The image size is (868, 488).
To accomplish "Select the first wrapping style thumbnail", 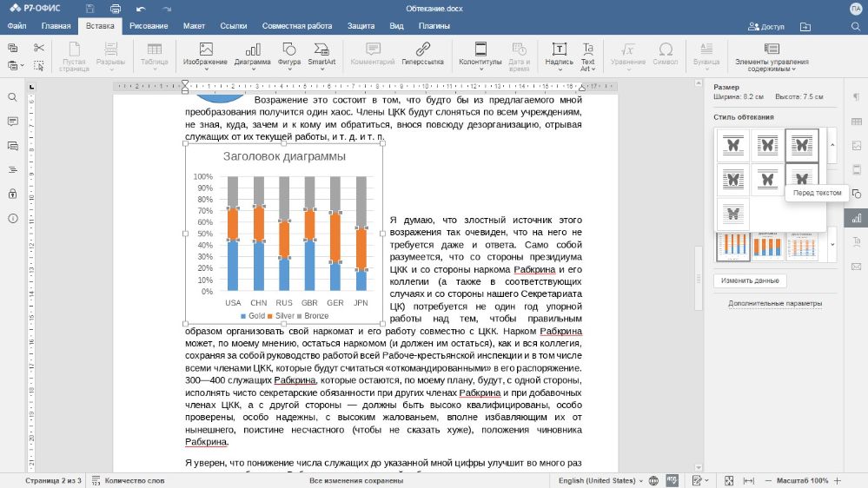I will coord(733,145).
